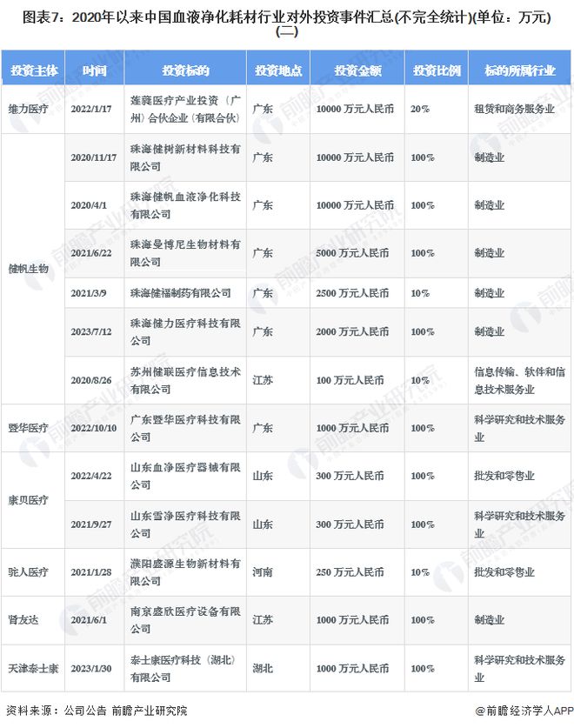Click the date 2020/11/17

pyautogui.click(x=93, y=157)
